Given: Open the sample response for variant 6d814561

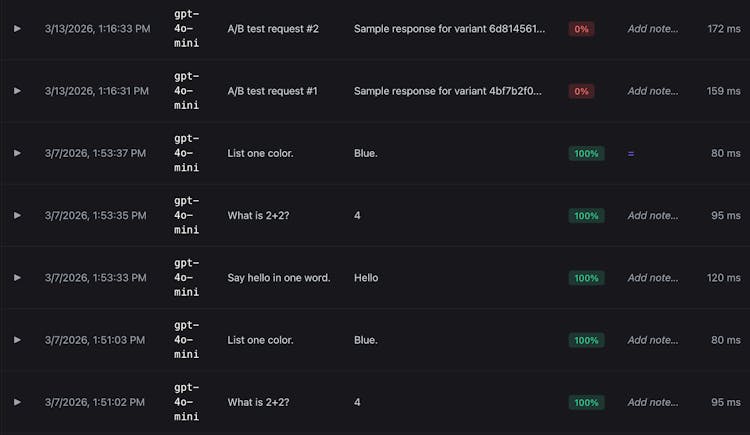Looking at the screenshot, I should 449,29.
